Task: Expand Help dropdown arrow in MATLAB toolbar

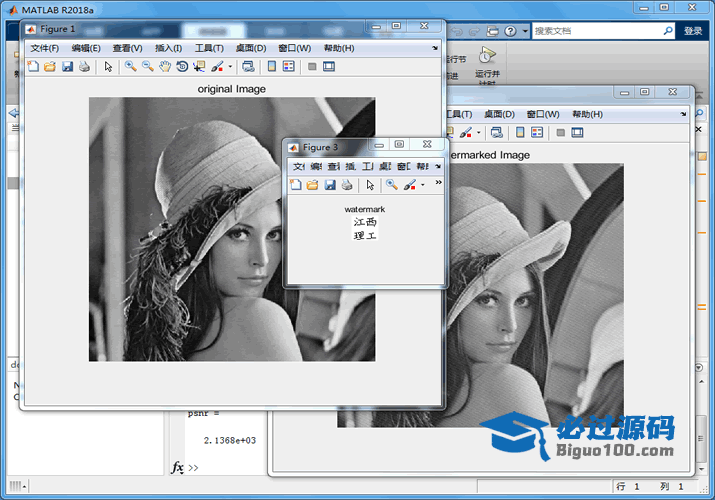Action: point(525,31)
